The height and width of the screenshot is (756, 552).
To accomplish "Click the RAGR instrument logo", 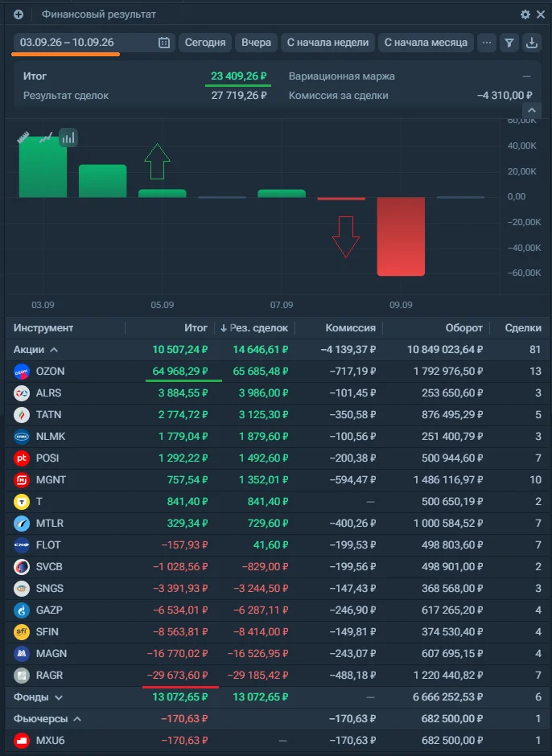I will pos(22,675).
